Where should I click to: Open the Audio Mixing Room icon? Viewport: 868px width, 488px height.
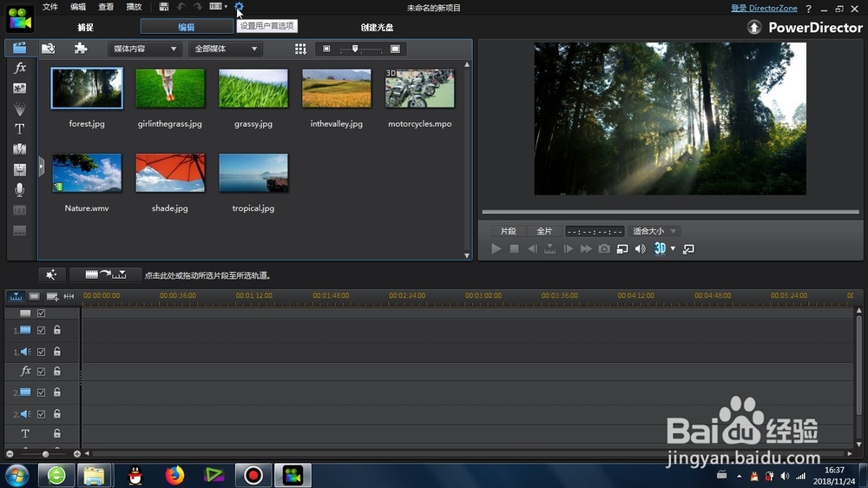click(19, 169)
